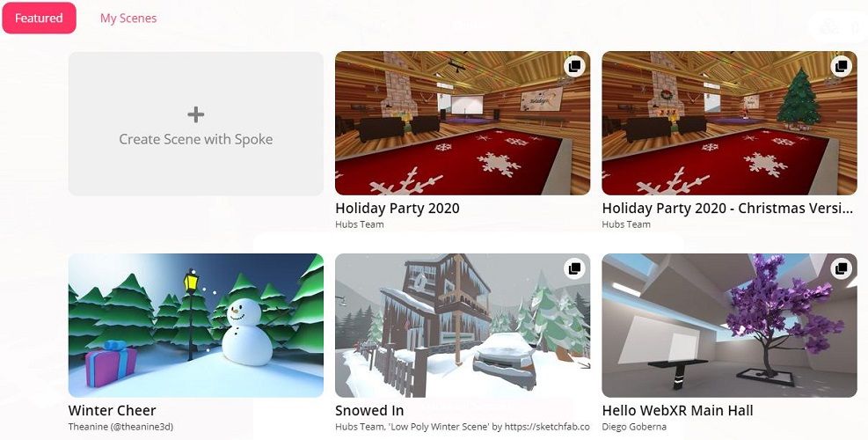Click remix icon on Holiday Party Christmas Version
868x440 pixels.
(x=842, y=66)
